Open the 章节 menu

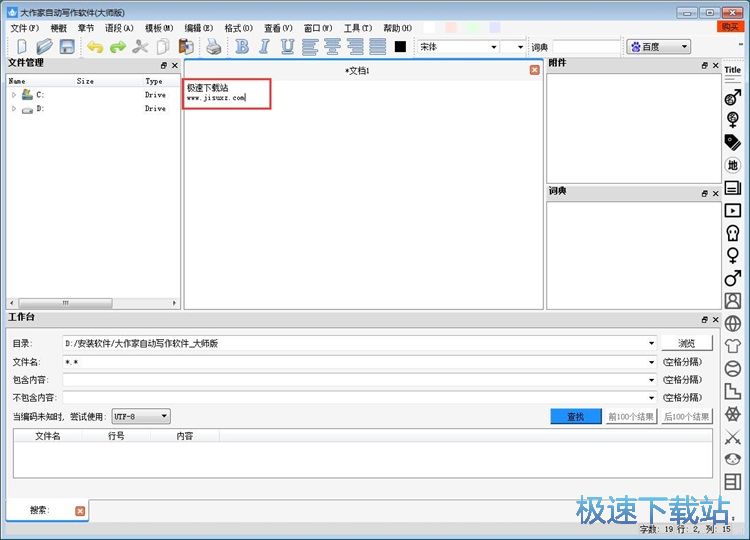click(x=86, y=28)
